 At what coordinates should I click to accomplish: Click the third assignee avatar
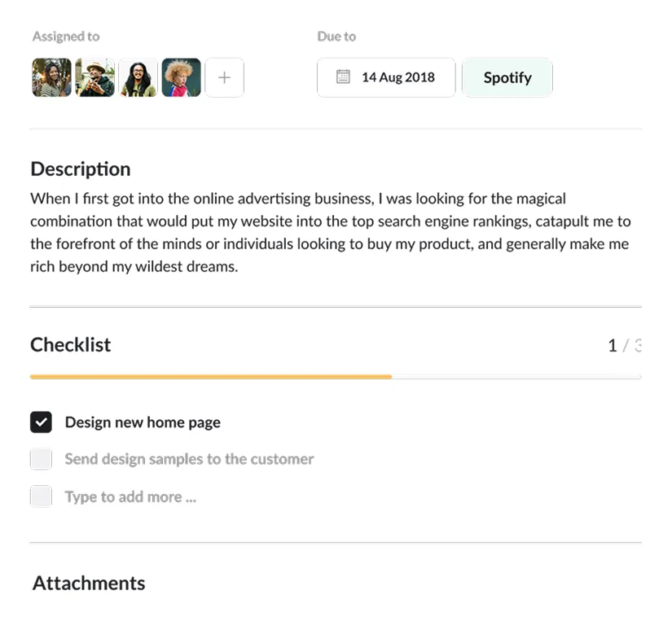138,77
